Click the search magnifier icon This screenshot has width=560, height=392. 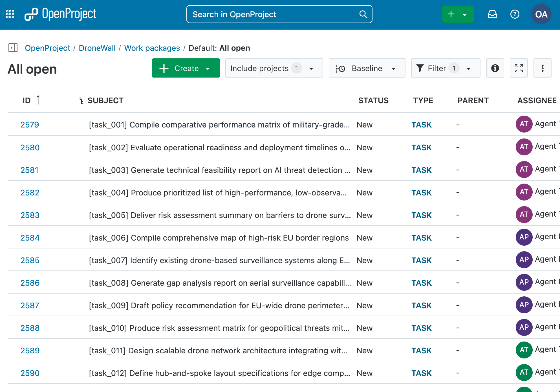pos(363,14)
